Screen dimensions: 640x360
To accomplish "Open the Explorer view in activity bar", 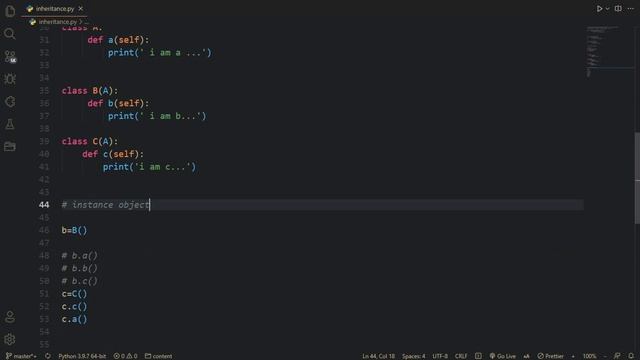I will (x=10, y=11).
